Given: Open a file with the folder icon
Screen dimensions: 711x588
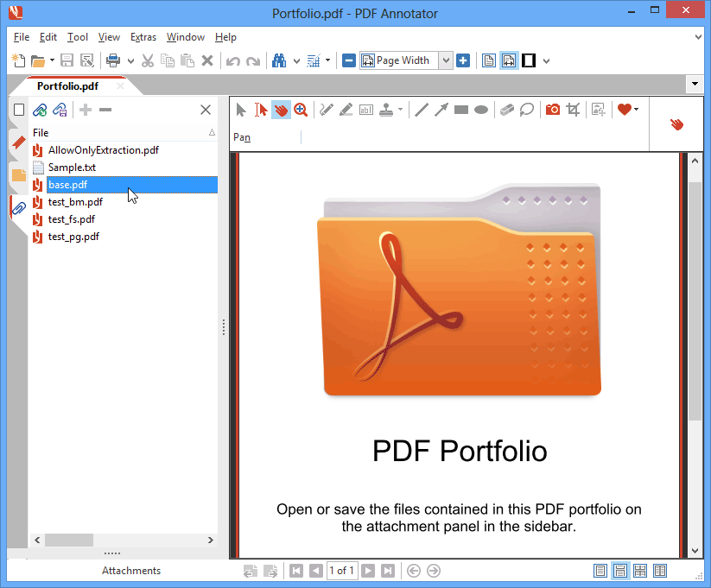Looking at the screenshot, I should (x=38, y=60).
